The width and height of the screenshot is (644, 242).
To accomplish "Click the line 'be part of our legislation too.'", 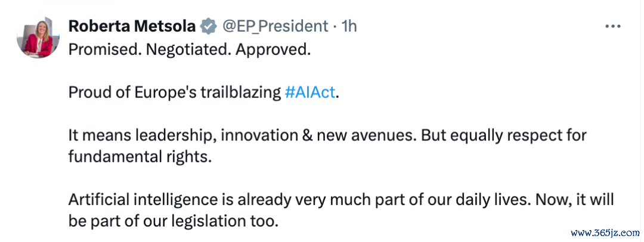I will tap(174, 221).
